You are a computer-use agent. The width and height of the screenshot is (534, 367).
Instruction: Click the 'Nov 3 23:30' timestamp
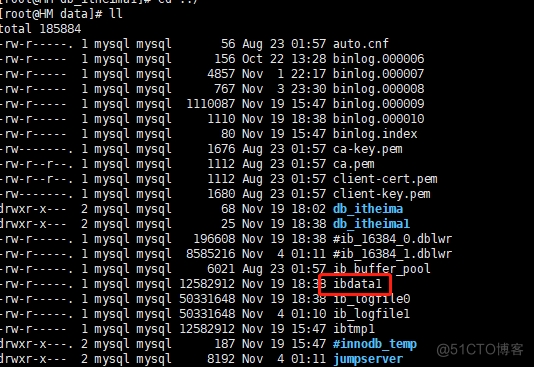[x=284, y=89]
